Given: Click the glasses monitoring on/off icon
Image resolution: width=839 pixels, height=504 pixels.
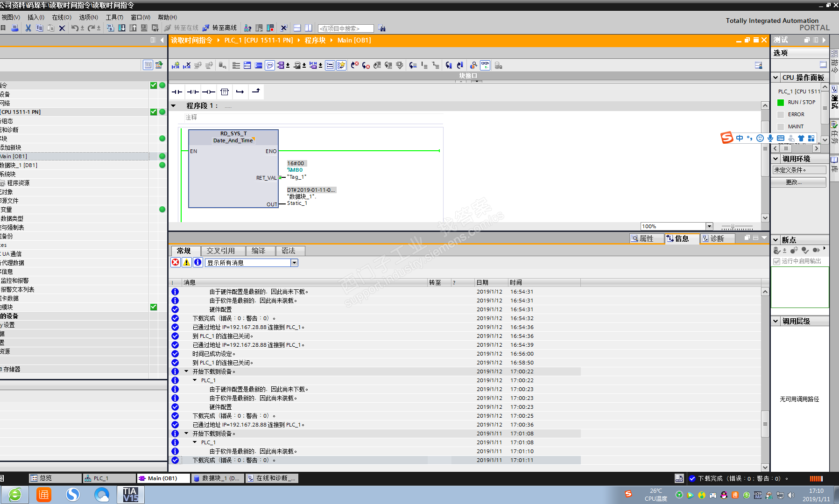Looking at the screenshot, I should (485, 65).
